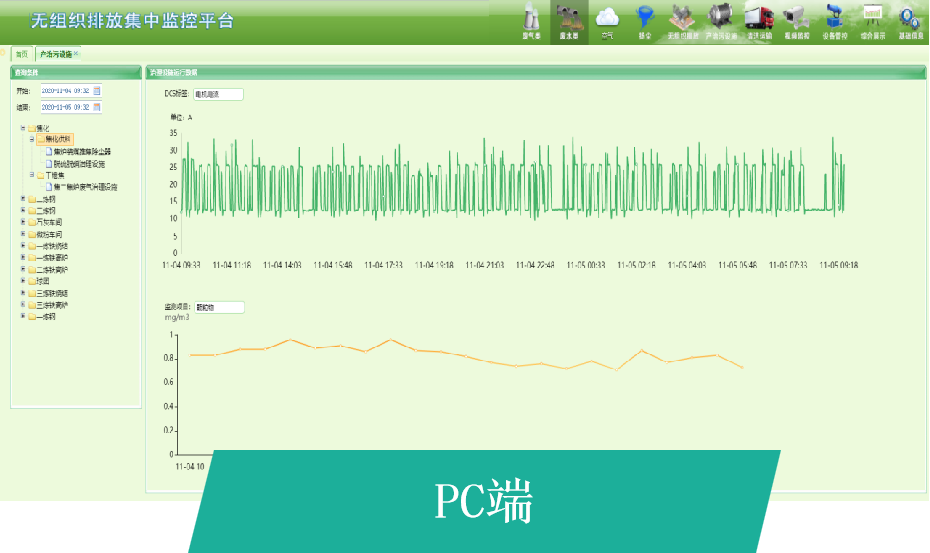Viewport: 930px width, 553px height.
Task: Click the basic information gears icon
Action: pos(909,20)
